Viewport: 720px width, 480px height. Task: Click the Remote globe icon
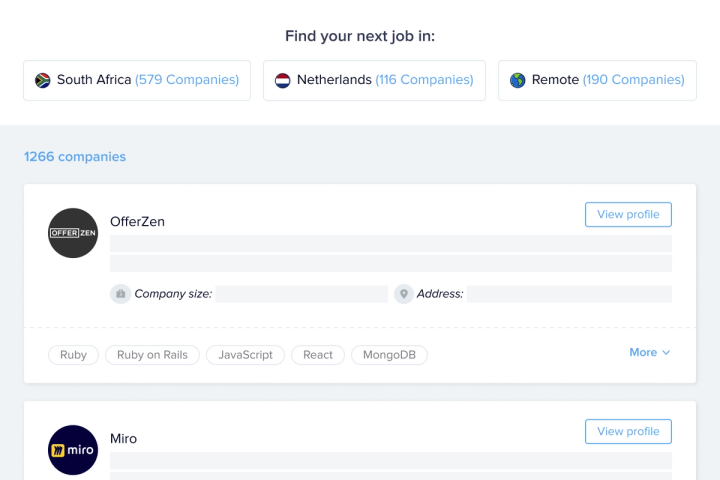[518, 80]
